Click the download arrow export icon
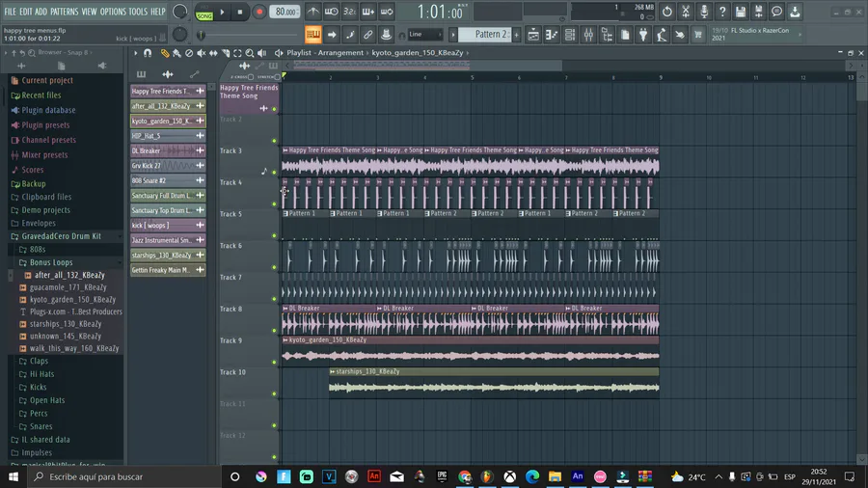The image size is (868, 488). click(795, 12)
